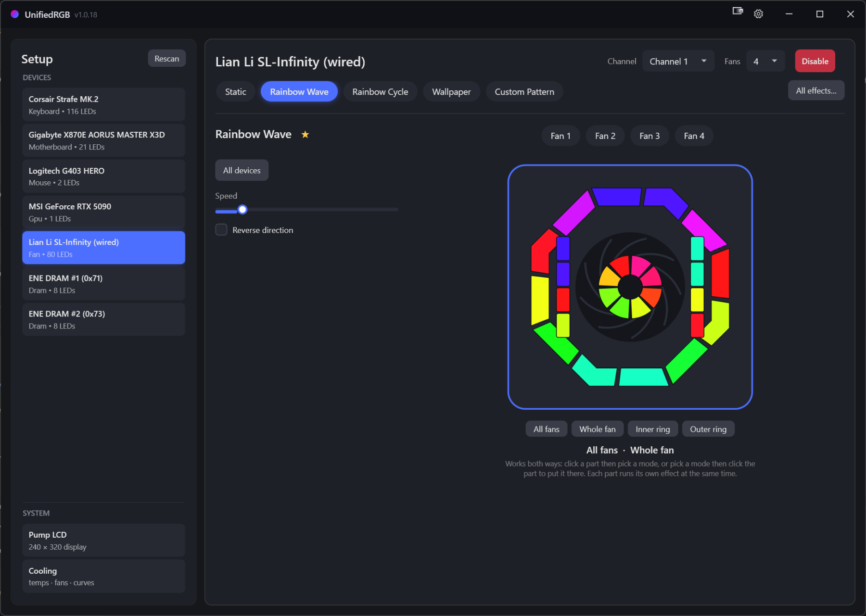Select Logitech G403 HERO mouse device

pyautogui.click(x=103, y=176)
